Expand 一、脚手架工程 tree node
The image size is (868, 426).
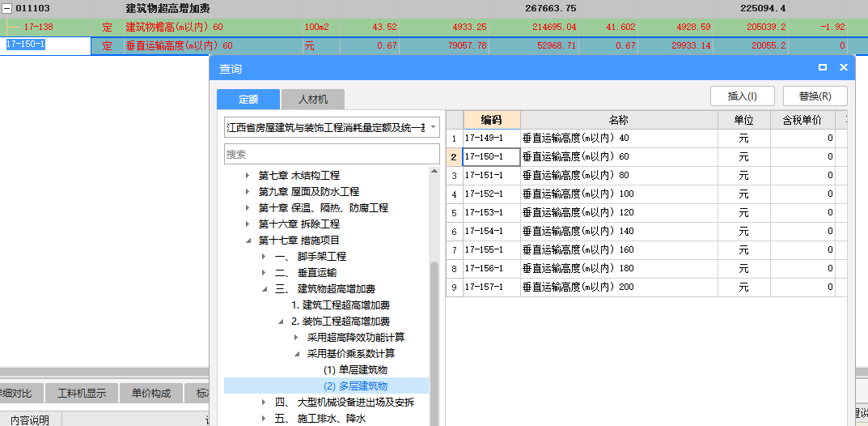pyautogui.click(x=264, y=257)
